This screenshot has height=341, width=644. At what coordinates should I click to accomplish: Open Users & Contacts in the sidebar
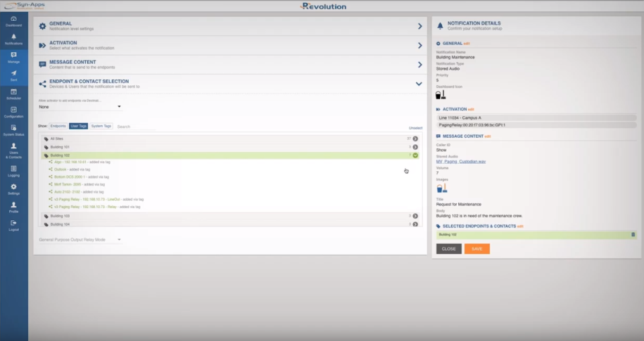point(13,150)
